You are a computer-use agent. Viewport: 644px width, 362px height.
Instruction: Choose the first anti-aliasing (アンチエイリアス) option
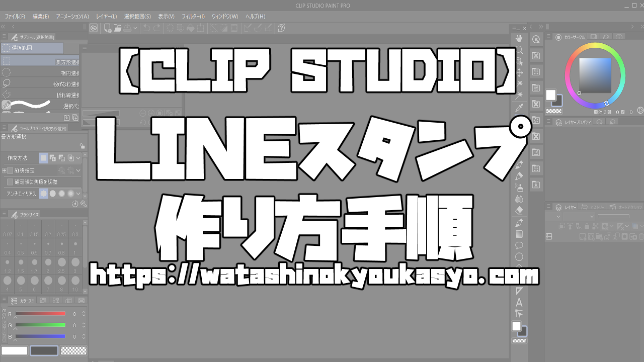[44, 193]
